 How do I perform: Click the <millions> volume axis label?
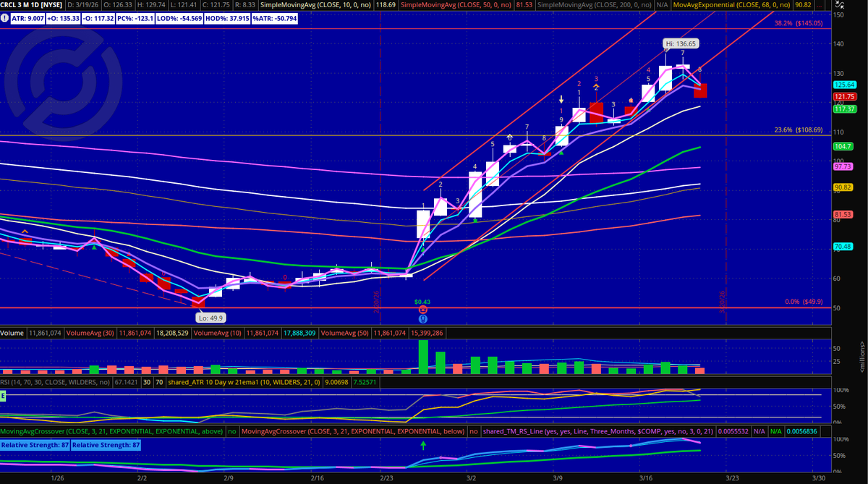click(x=864, y=358)
